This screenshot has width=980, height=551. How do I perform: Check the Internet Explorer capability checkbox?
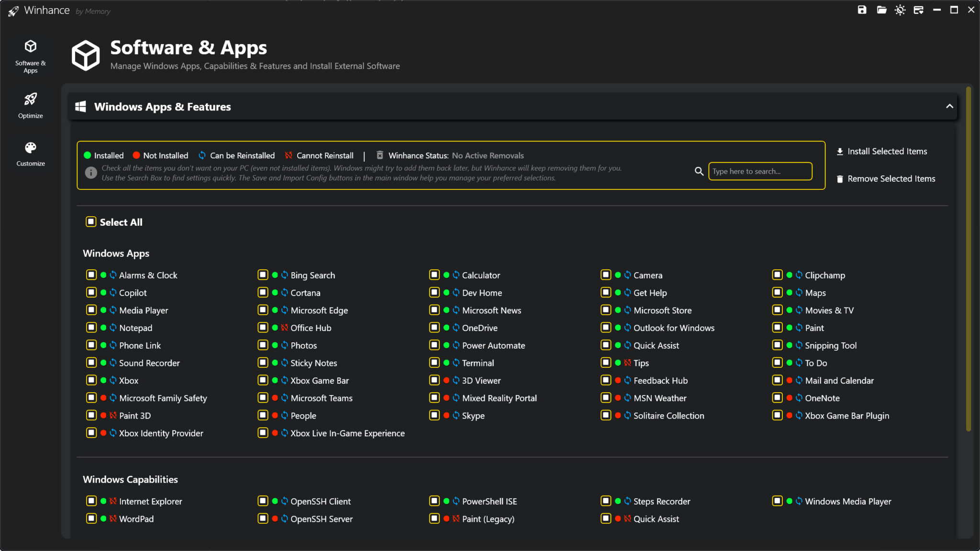[91, 501]
